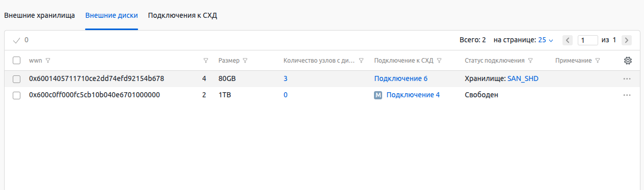The image size is (644, 190).
Task: Sort by Статус подключения column header
Action: pos(495,61)
